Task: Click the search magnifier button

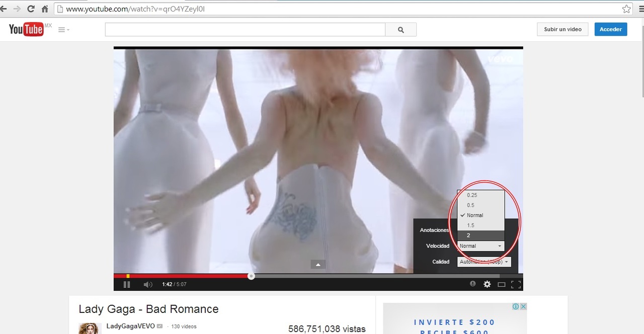Action: click(x=401, y=30)
